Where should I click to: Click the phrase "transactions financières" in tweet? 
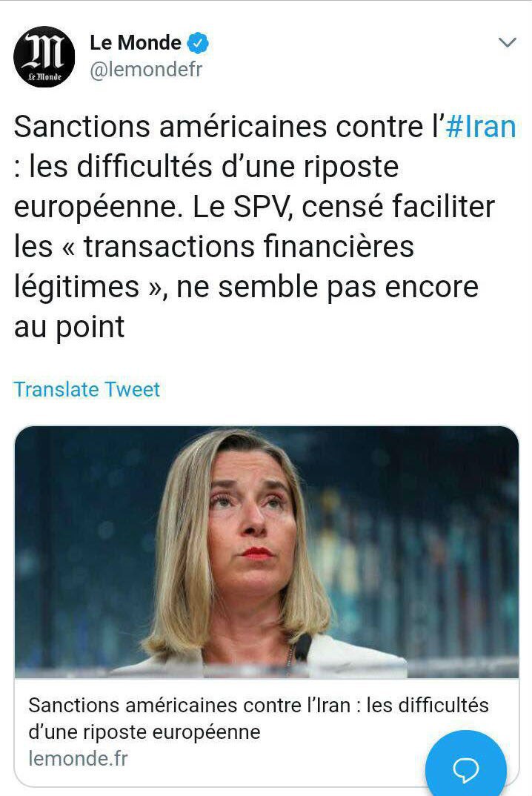pyautogui.click(x=249, y=247)
